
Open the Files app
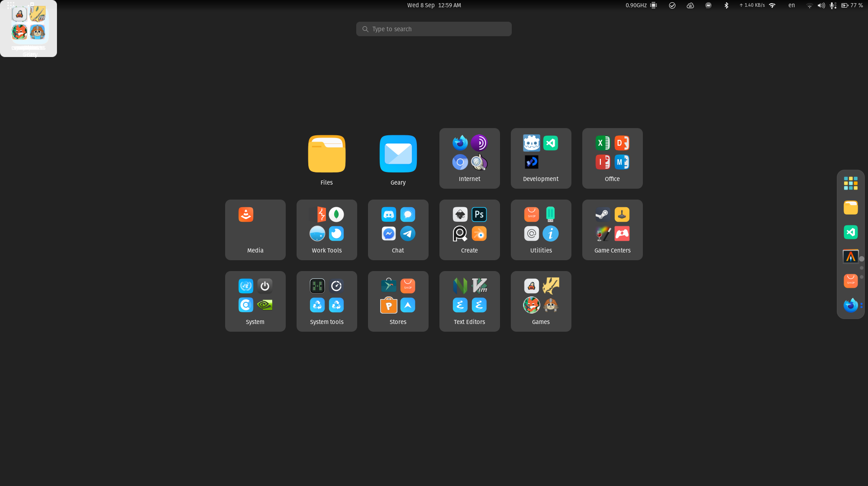326,154
